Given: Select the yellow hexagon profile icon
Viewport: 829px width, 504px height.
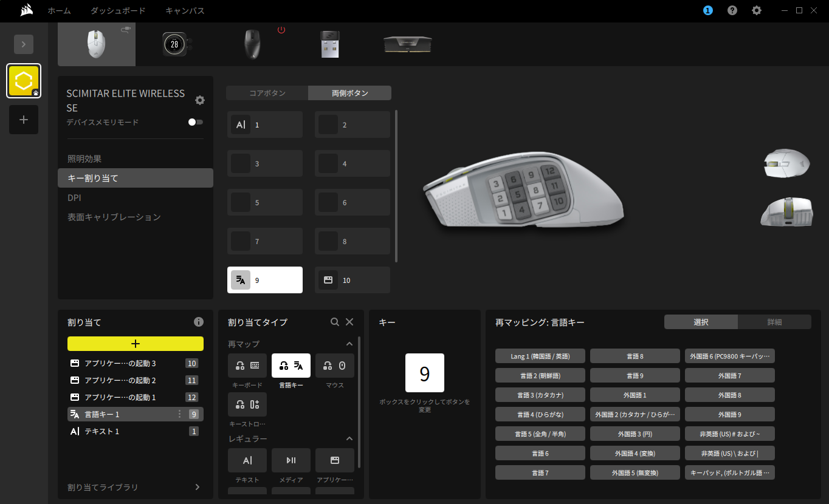Looking at the screenshot, I should [24, 81].
